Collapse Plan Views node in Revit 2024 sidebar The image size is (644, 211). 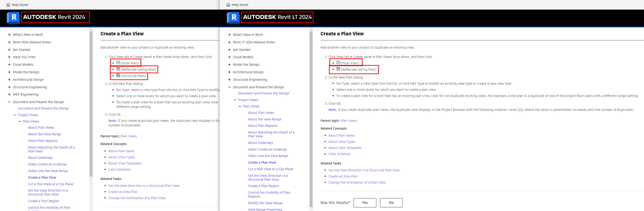20,121
